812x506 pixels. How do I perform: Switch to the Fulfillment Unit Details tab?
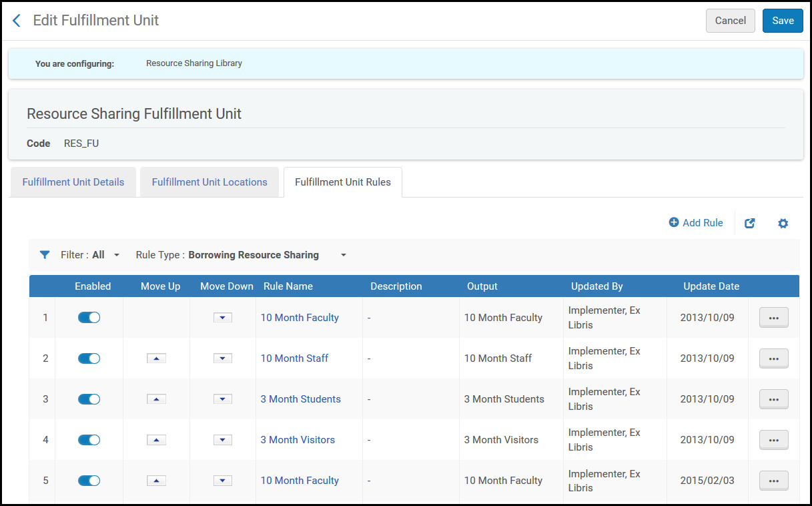[x=73, y=182]
